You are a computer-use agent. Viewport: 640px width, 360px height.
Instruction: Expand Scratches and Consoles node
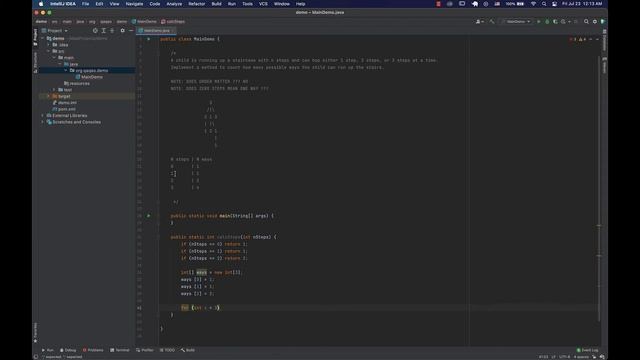[x=43, y=122]
